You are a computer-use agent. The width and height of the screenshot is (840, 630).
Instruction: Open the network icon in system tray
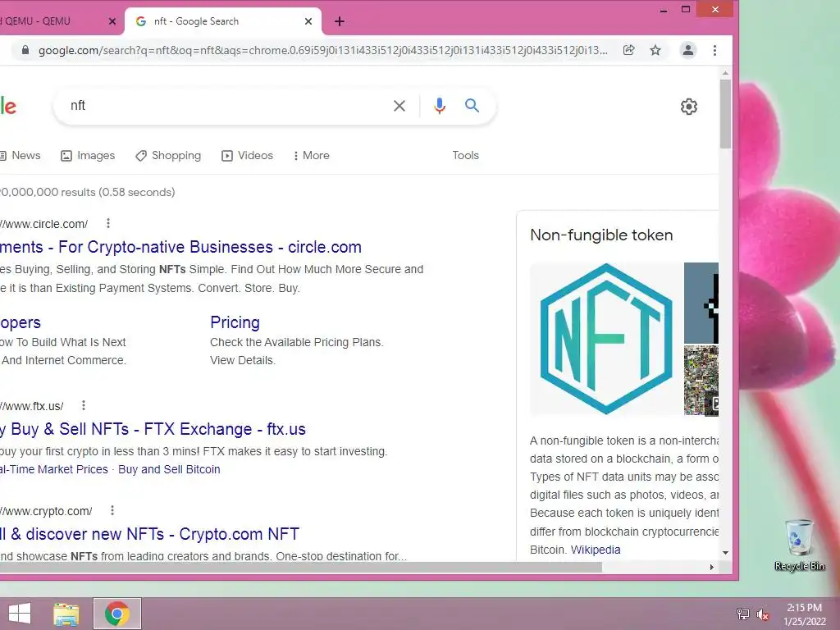(x=742, y=614)
